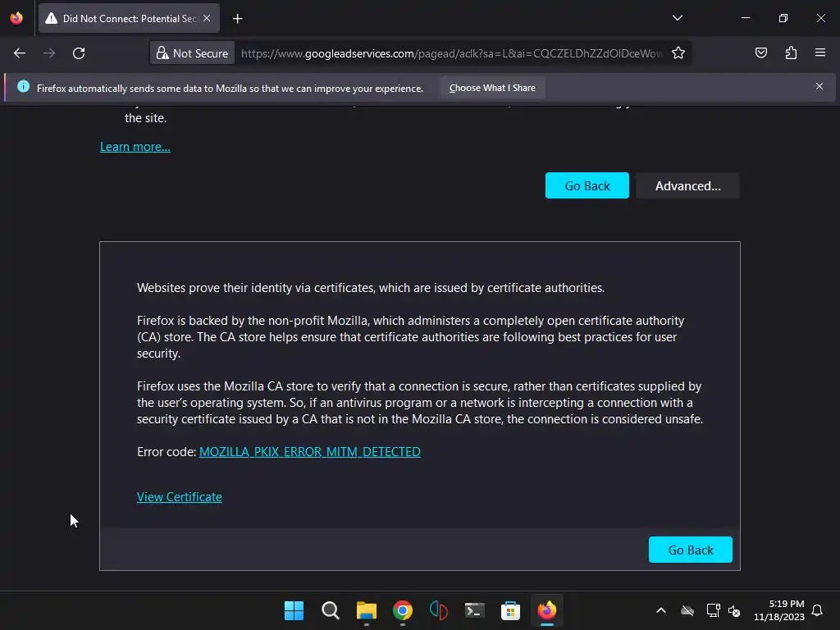Open the Firefox application menu
The width and height of the screenshot is (840, 630).
click(x=820, y=53)
